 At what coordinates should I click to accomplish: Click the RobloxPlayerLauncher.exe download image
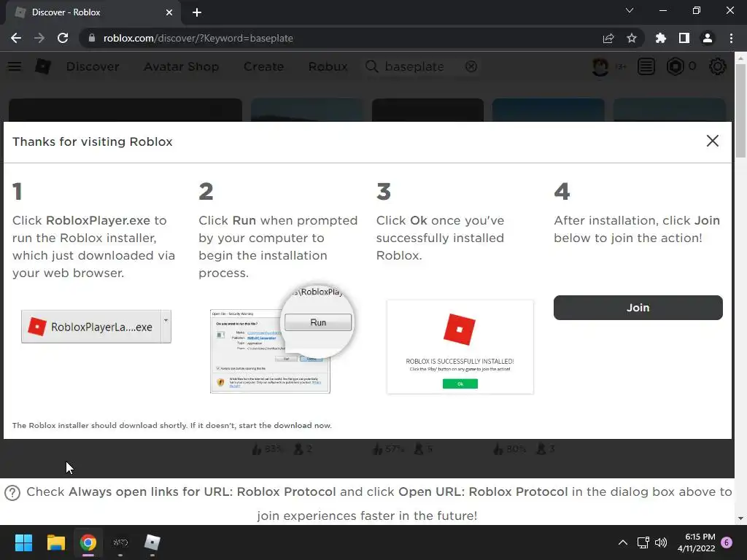tap(96, 327)
